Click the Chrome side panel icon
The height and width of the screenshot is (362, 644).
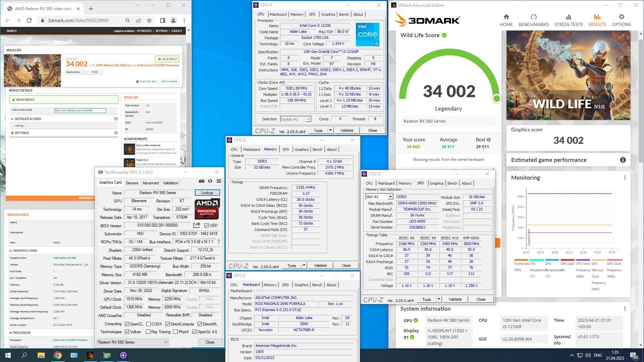click(162, 20)
